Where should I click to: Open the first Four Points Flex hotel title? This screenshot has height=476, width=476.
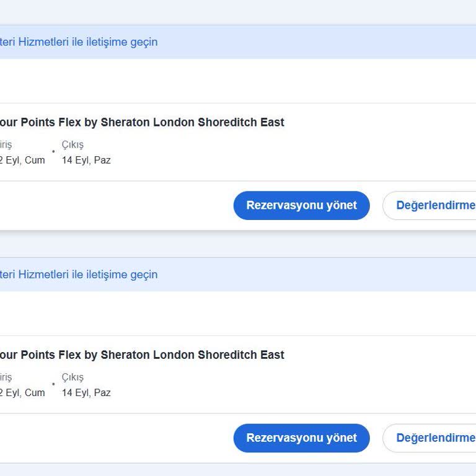tap(142, 123)
